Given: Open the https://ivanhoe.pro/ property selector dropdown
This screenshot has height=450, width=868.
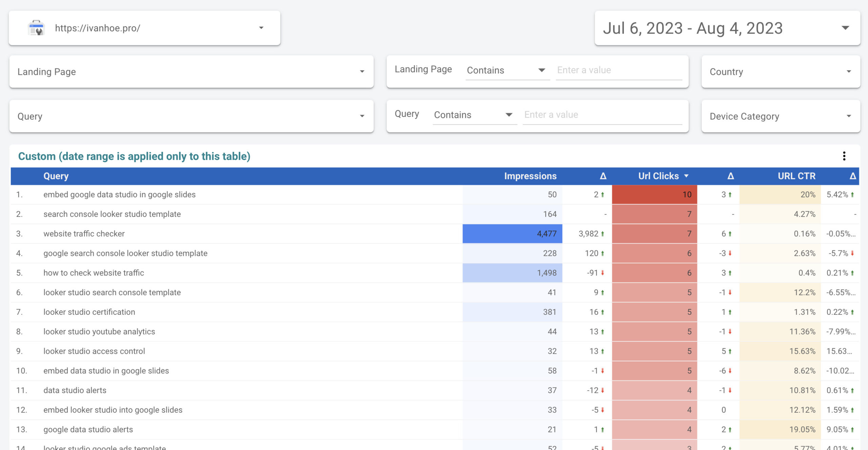Looking at the screenshot, I should 261,28.
